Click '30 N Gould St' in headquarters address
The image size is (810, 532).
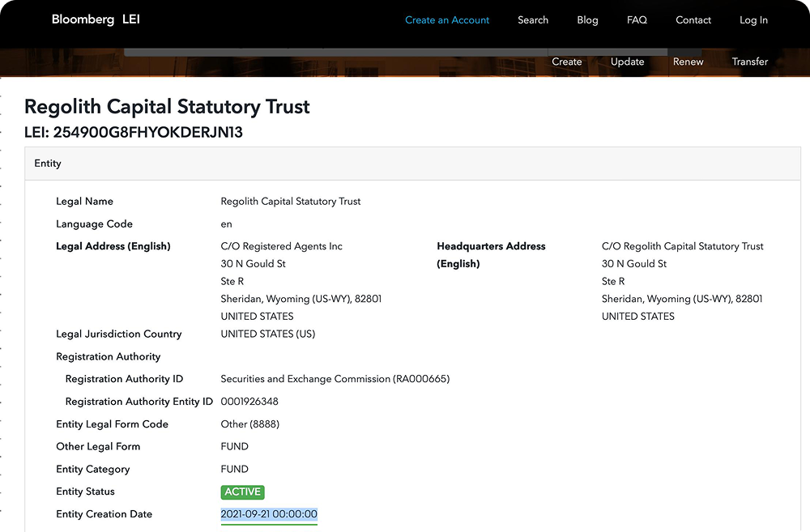pyautogui.click(x=634, y=264)
